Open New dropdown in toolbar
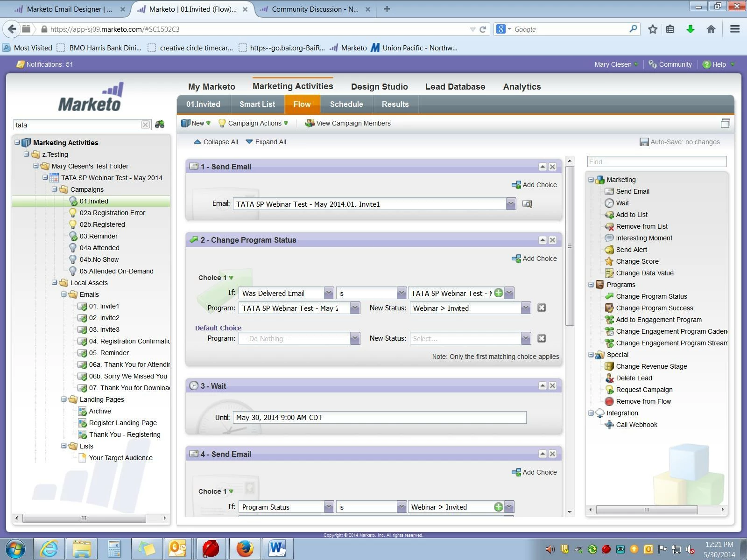Screen dimensions: 747x560 click(196, 123)
